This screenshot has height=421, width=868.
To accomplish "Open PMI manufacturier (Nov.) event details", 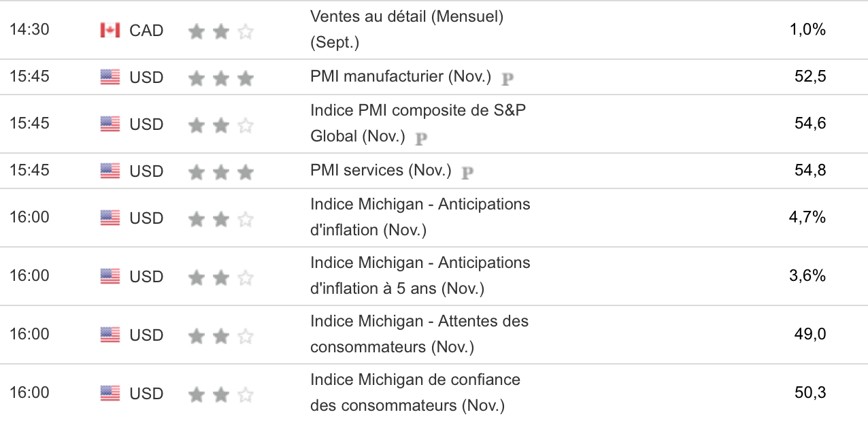I will click(400, 76).
